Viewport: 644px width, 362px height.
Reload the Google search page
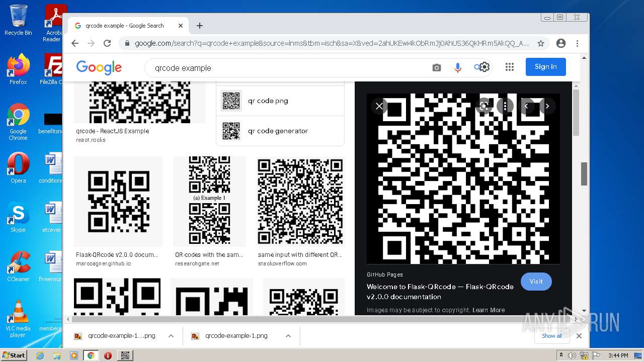coord(107,43)
